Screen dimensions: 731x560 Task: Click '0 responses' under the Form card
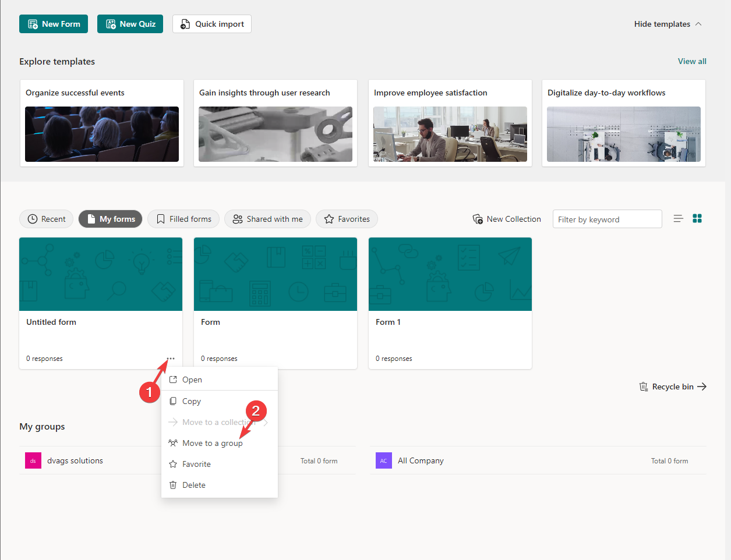pyautogui.click(x=219, y=359)
